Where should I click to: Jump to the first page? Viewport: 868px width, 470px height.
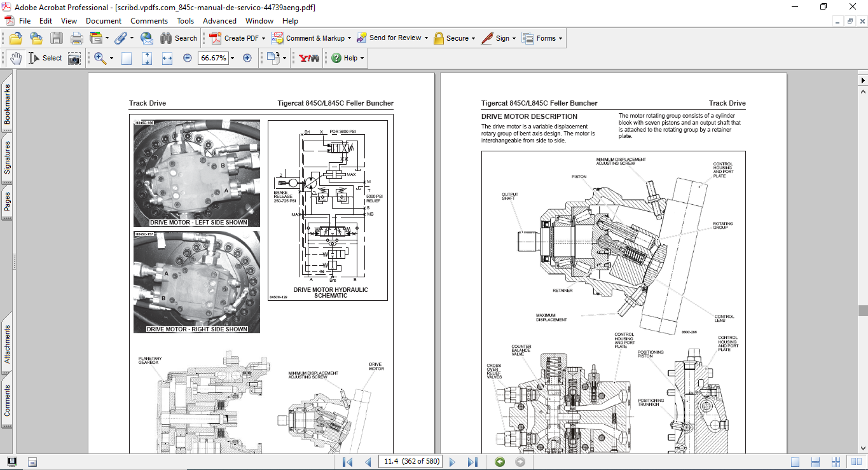click(x=347, y=462)
